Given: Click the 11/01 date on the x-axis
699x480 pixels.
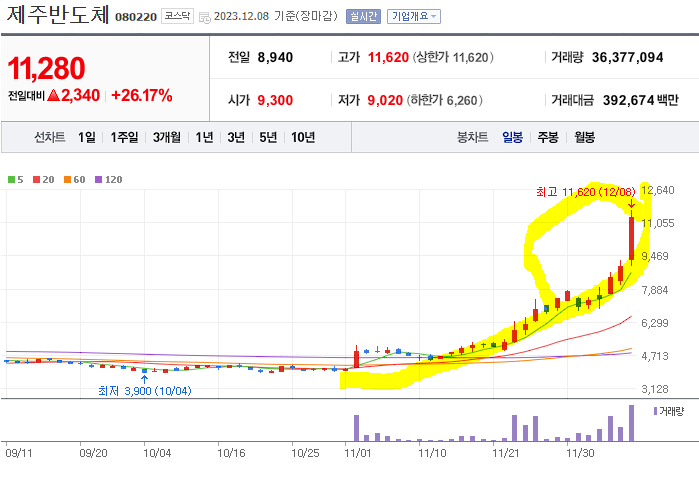Looking at the screenshot, I should tap(358, 453).
